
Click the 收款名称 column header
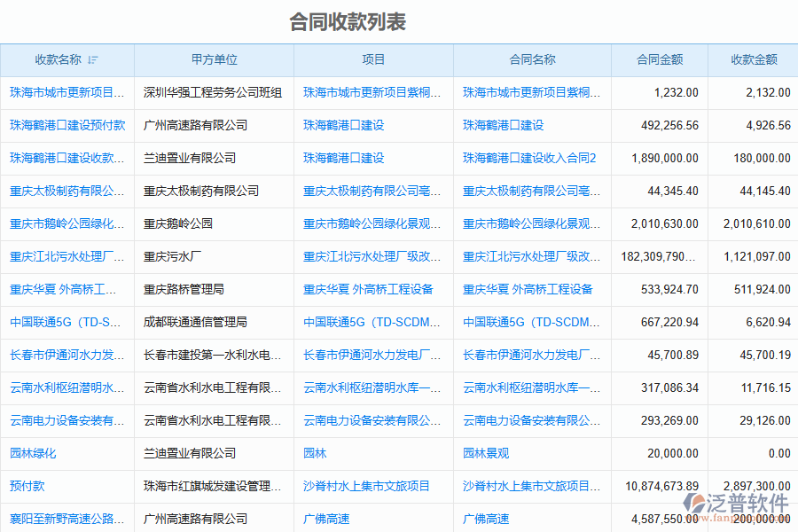coord(67,60)
